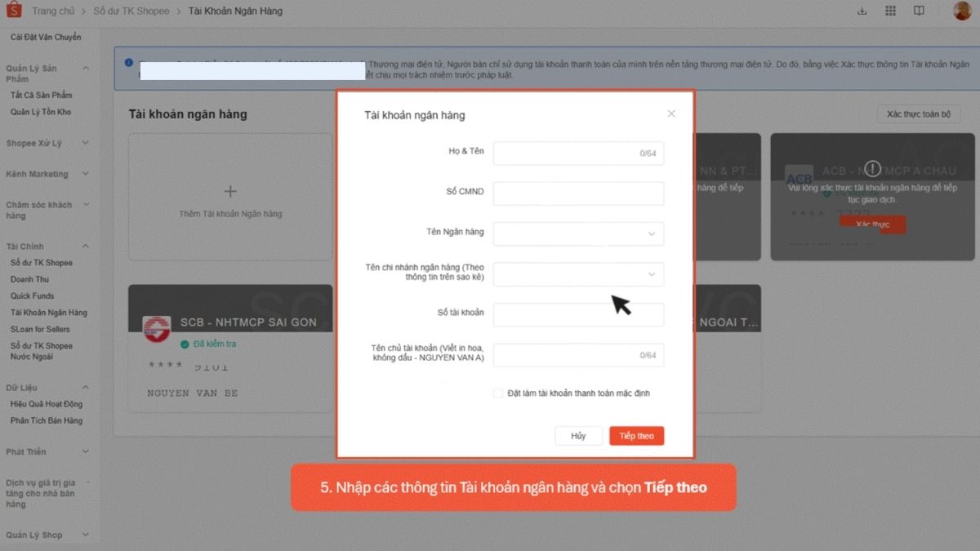The image size is (980, 551).
Task: Close the Tài khoản ngân hàng dialog
Action: tap(671, 113)
